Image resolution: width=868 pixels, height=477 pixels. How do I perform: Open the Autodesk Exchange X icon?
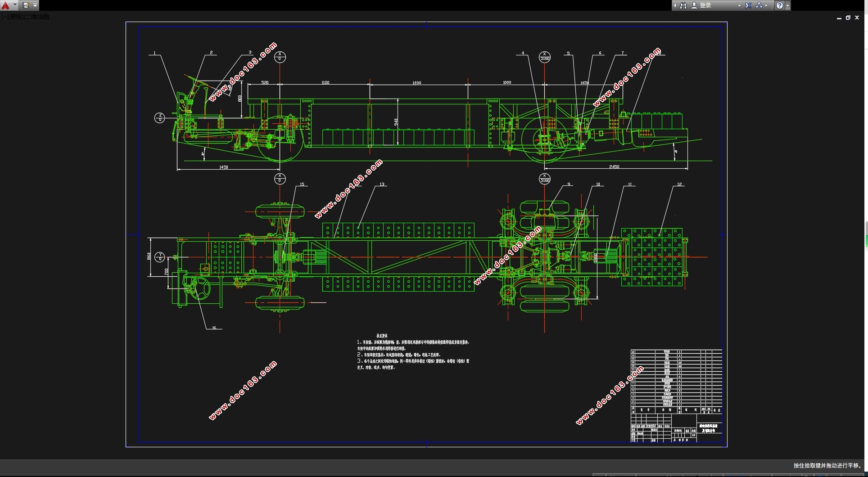point(748,5)
